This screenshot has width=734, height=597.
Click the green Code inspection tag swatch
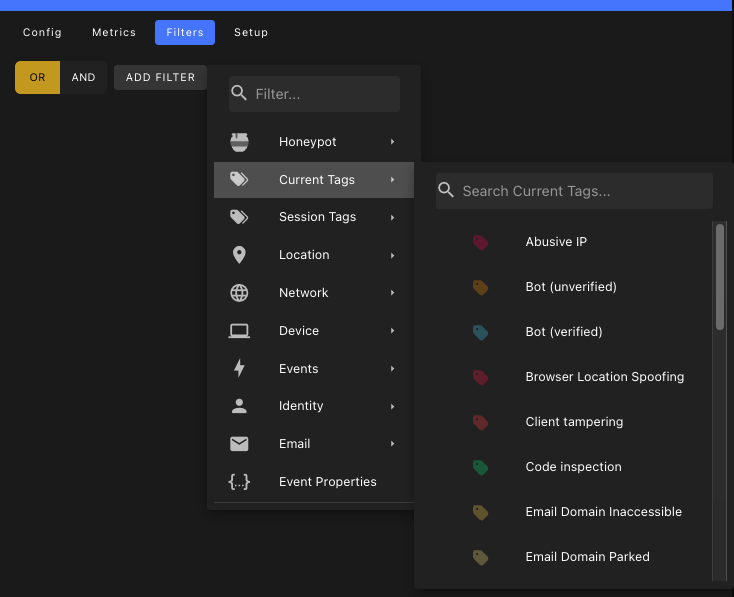(480, 467)
